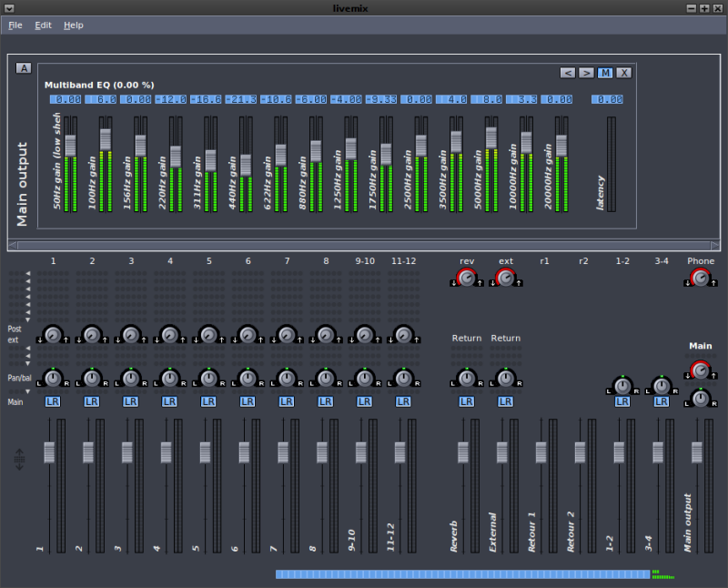The height and width of the screenshot is (588, 728).
Task: Click the 440Hz gain value field
Action: click(241, 99)
